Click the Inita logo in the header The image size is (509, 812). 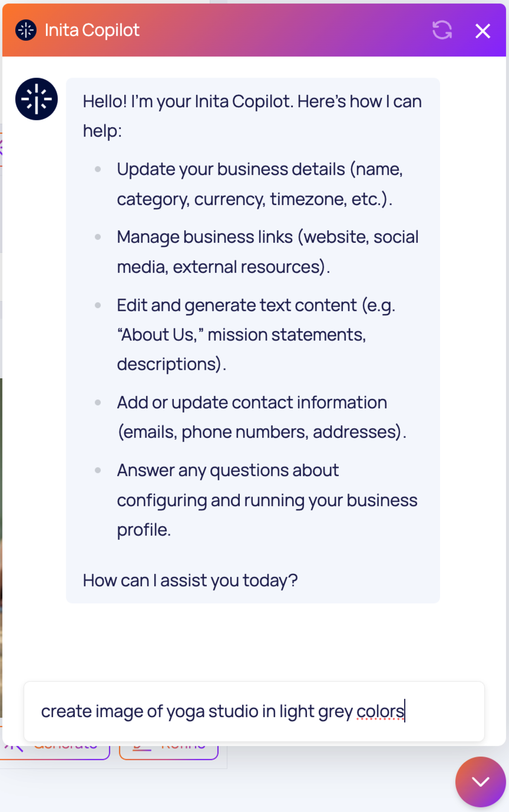[x=26, y=30]
